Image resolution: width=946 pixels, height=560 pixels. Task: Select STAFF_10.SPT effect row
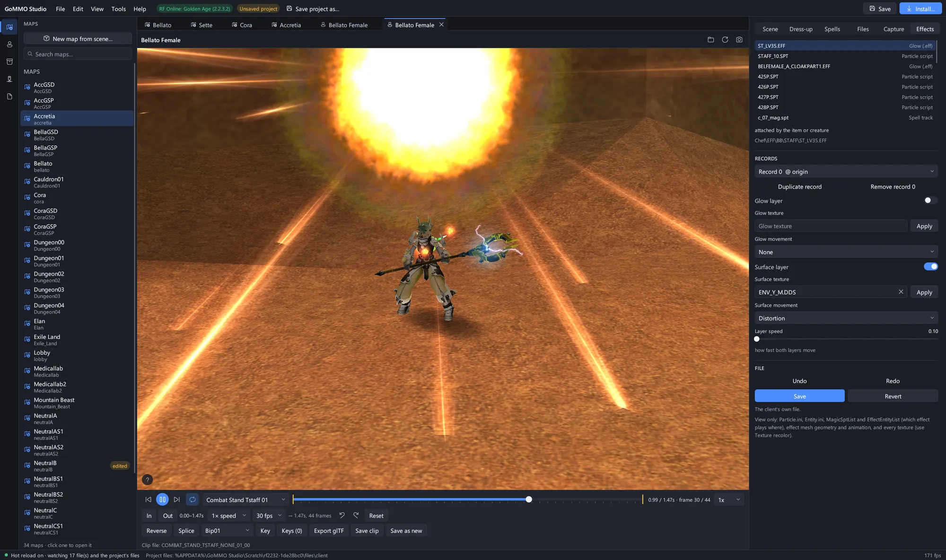[845, 56]
